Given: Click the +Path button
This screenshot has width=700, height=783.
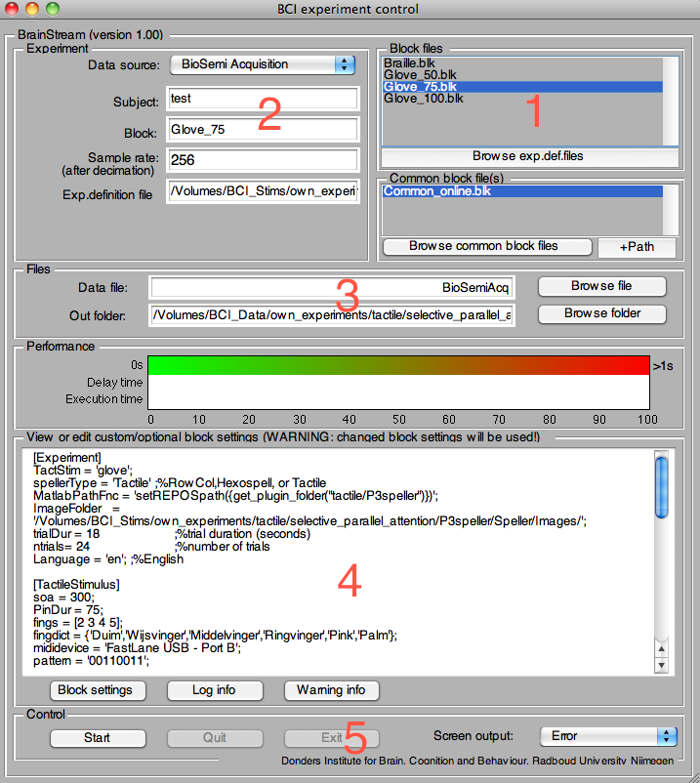Looking at the screenshot, I should (x=637, y=246).
